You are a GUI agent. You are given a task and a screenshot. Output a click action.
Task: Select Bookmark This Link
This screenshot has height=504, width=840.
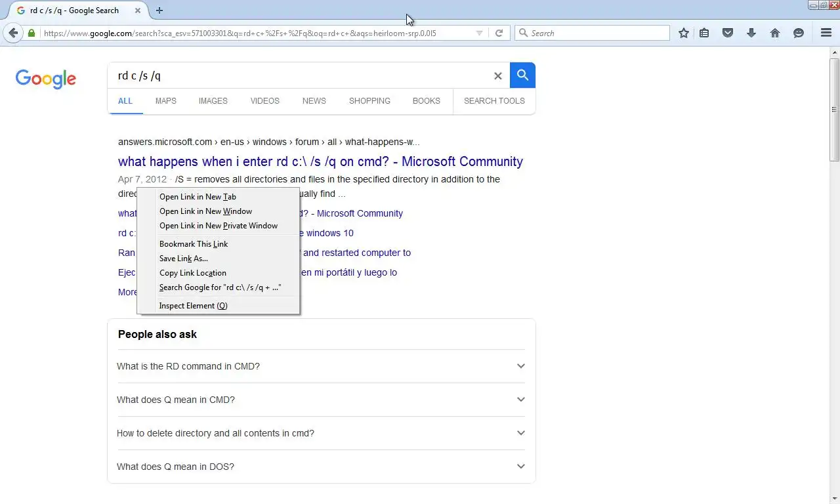tap(218, 244)
